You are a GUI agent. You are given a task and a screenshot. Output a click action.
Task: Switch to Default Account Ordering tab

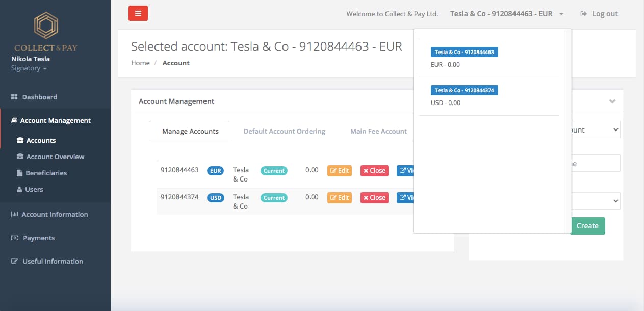[284, 131]
